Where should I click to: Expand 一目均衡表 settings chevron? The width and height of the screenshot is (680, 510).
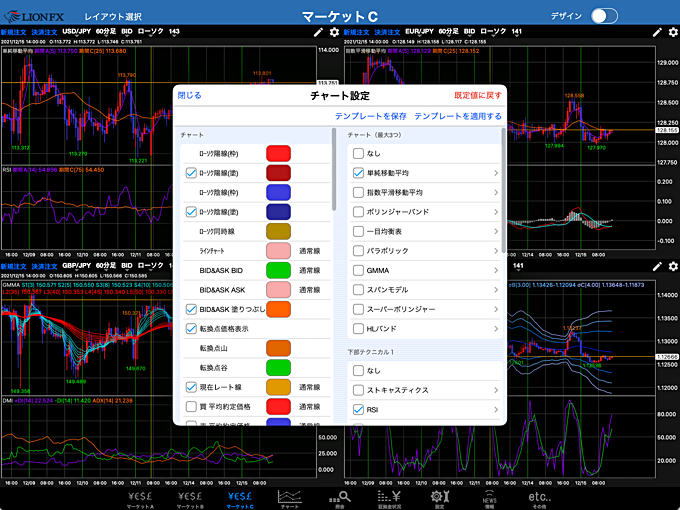(496, 232)
